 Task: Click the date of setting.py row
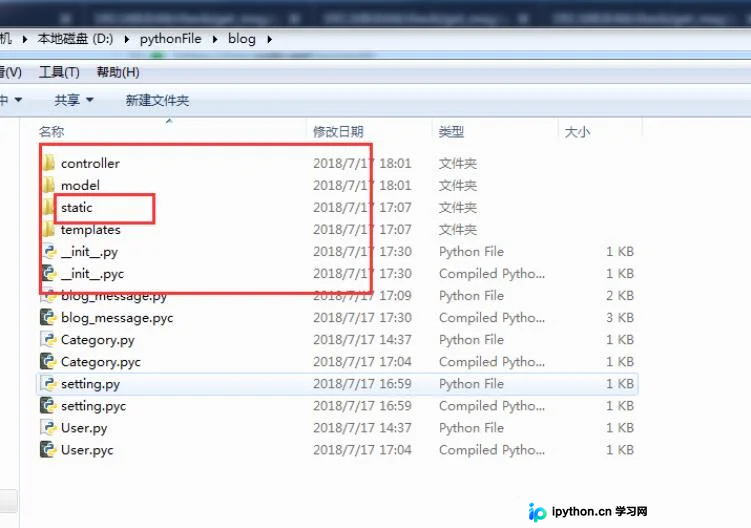(362, 384)
